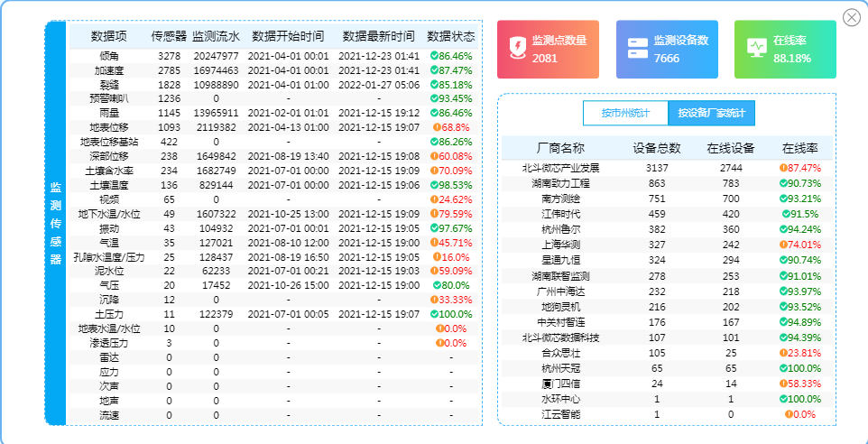Click the shield icon on 监测点数量 card

click(x=516, y=49)
